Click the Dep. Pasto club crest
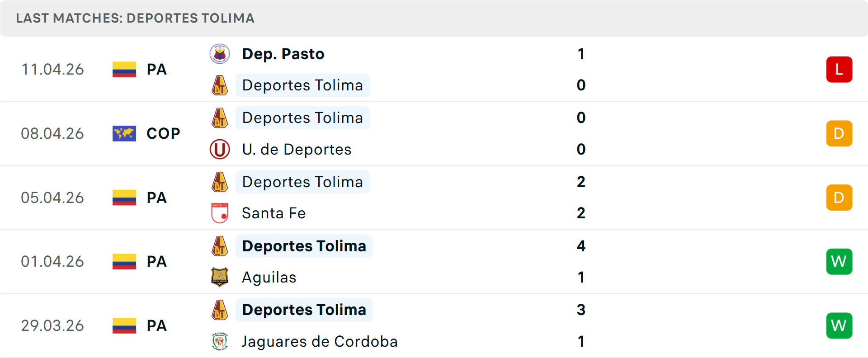868x358 pixels. click(x=220, y=53)
